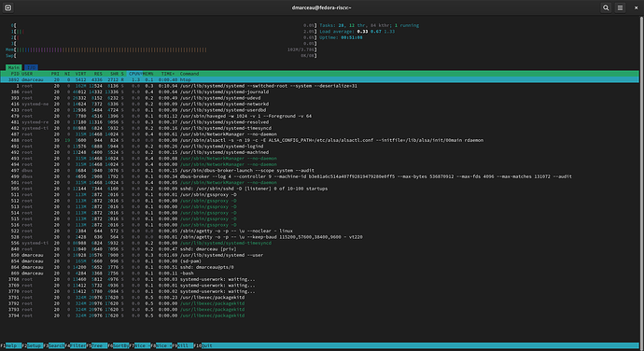This screenshot has height=351, width=644.
Task: Select the systemd-userdbd process row
Action: tap(319, 110)
